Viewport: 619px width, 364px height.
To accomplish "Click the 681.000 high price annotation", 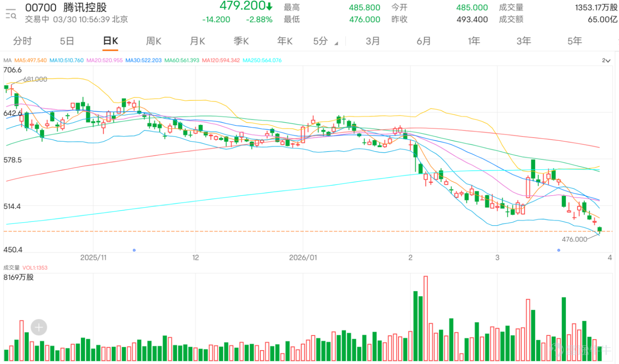I will (x=35, y=79).
